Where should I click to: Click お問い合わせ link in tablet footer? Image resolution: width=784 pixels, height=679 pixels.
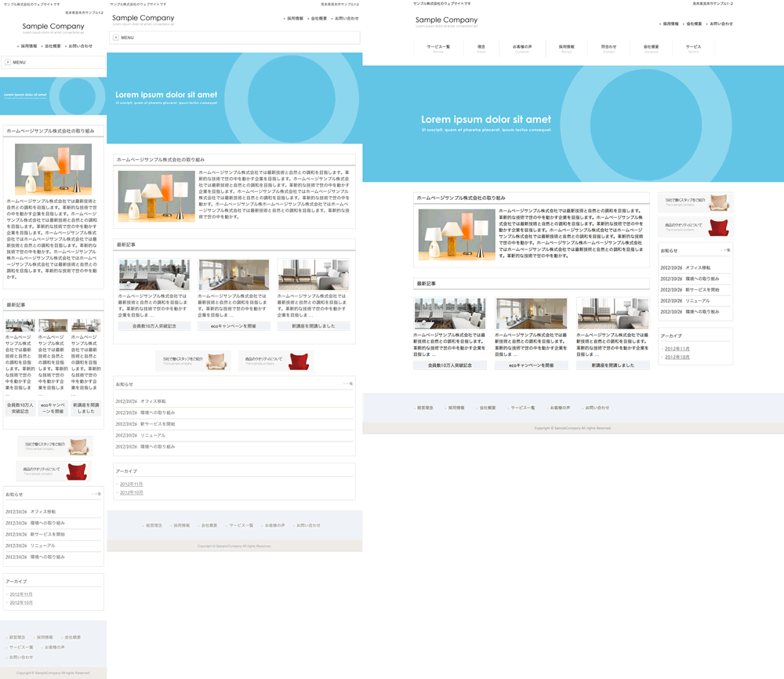pos(308,525)
